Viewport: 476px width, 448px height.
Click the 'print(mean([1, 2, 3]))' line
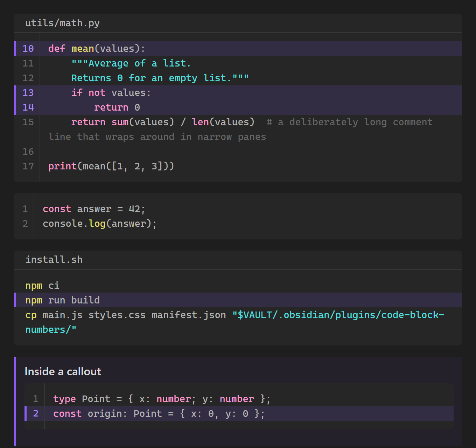tap(111, 166)
